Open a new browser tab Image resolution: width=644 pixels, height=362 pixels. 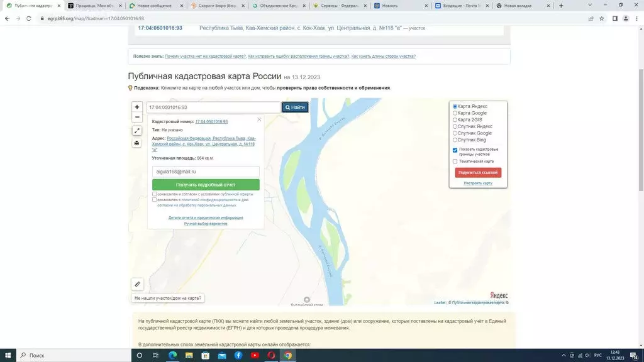[x=561, y=6]
